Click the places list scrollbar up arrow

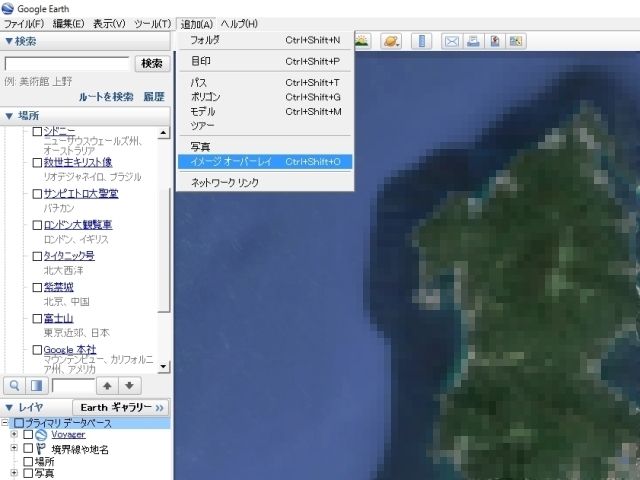coord(164,133)
